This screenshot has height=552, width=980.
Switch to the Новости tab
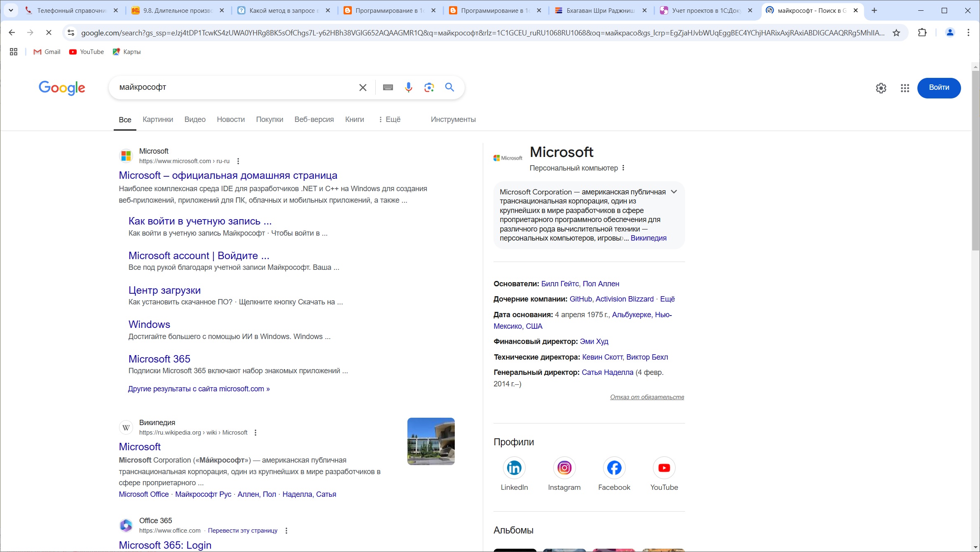(x=231, y=119)
